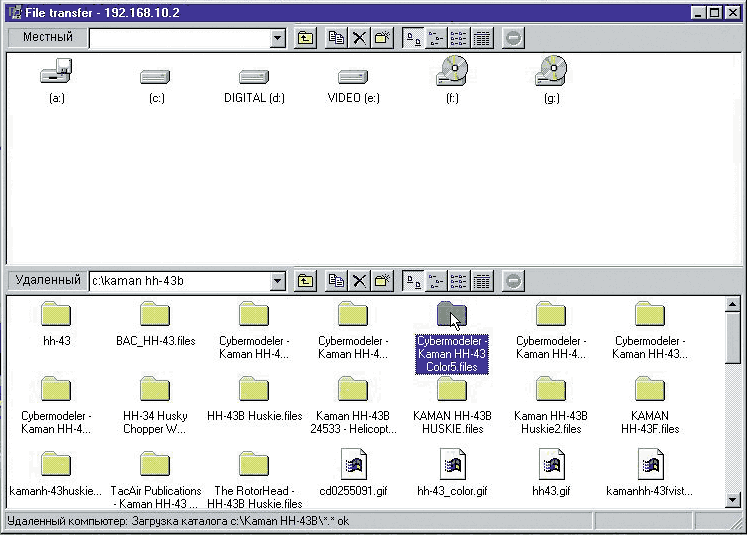Toggle list view in remote pane toolbar
Screen dimensions: 747x535
coord(459,282)
